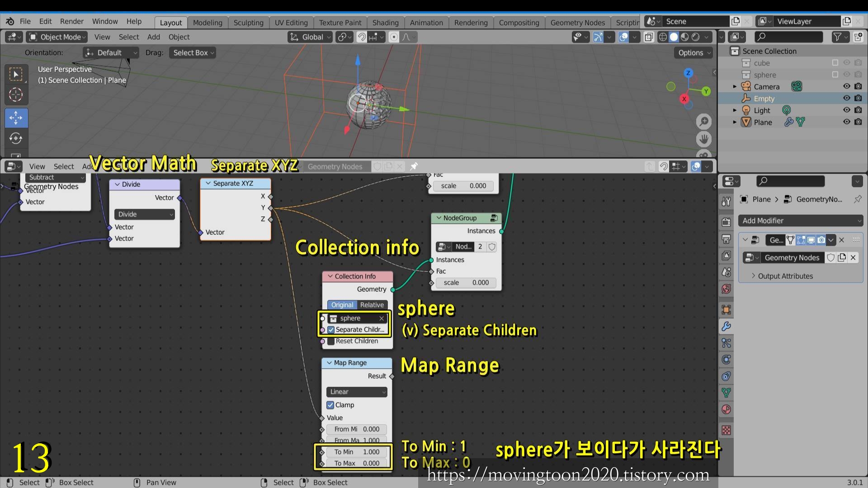
Task: Select the Move tool in viewport toolbar
Action: click(x=16, y=117)
